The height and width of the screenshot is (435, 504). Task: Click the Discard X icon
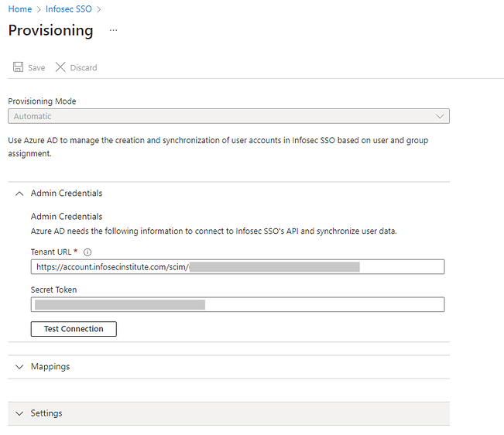pos(60,67)
